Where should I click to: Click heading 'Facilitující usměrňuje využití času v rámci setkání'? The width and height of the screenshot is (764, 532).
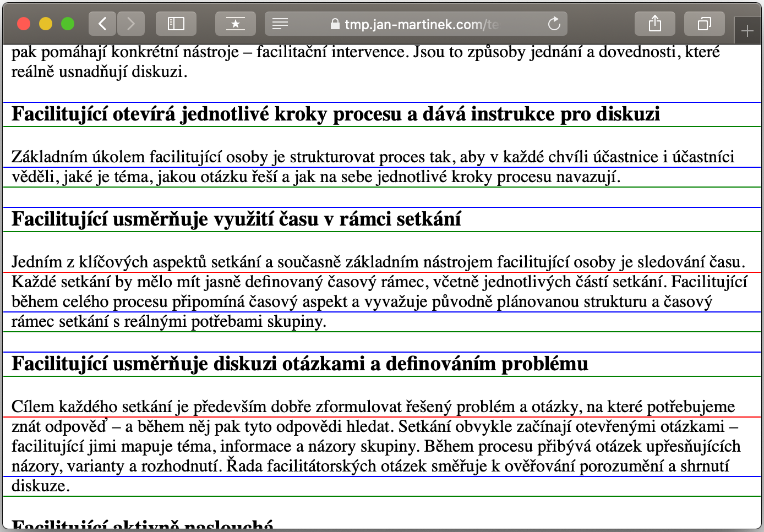point(236,220)
